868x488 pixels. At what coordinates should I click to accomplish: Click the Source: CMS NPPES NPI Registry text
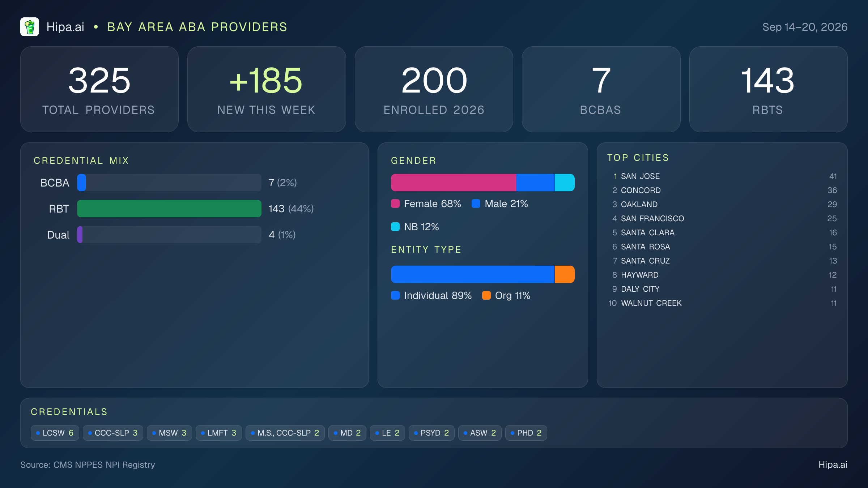(x=88, y=465)
